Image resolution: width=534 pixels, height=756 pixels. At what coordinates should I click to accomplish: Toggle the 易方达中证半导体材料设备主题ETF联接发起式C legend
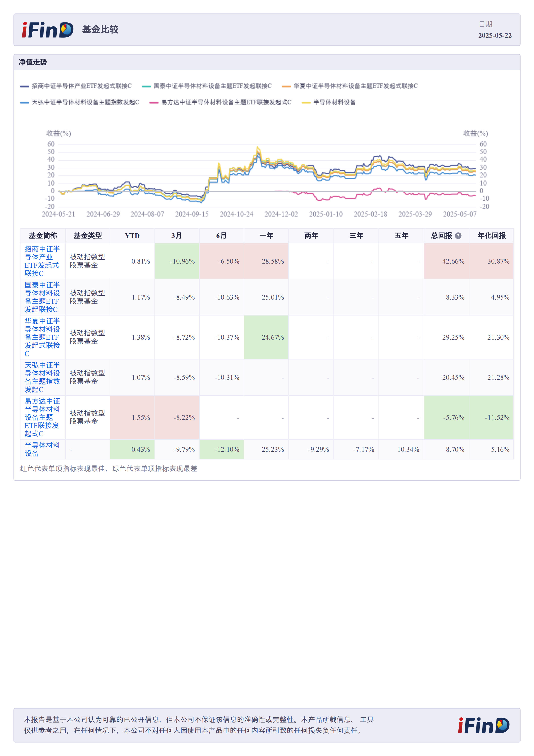[x=220, y=102]
